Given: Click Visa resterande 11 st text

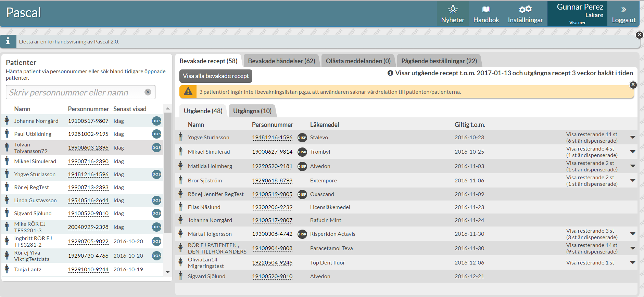Looking at the screenshot, I should 592,134.
